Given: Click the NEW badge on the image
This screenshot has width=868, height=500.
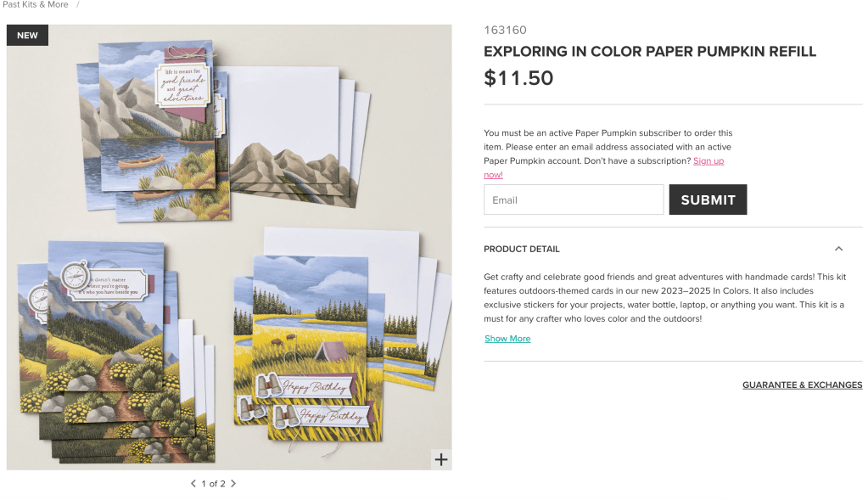Looking at the screenshot, I should (27, 36).
